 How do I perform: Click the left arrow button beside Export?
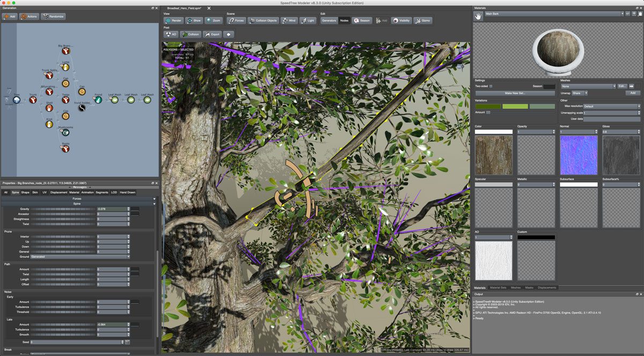[229, 34]
